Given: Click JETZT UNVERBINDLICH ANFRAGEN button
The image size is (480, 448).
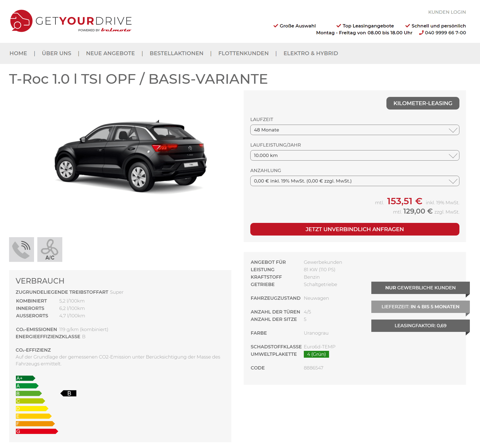Looking at the screenshot, I should coord(355,229).
